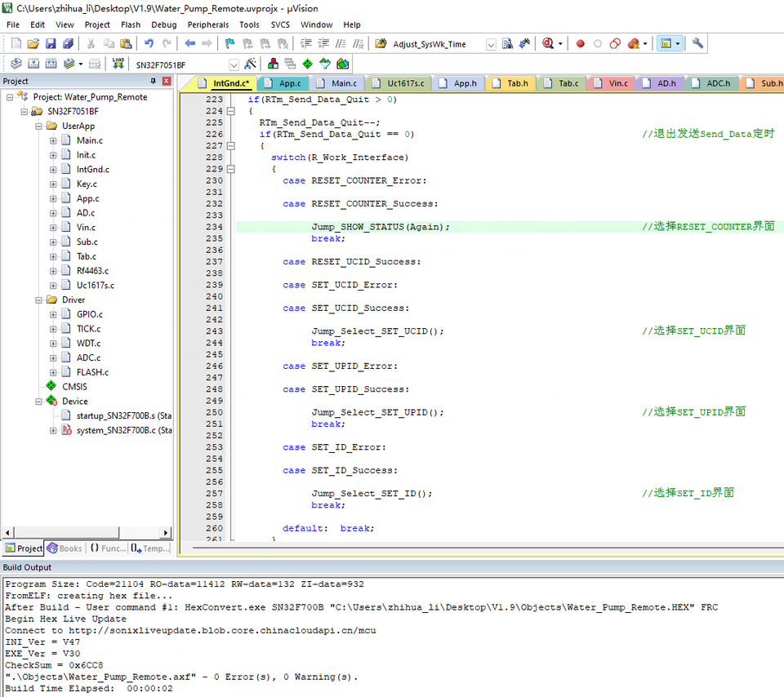Collapse the UserApp folder

pos(38,126)
